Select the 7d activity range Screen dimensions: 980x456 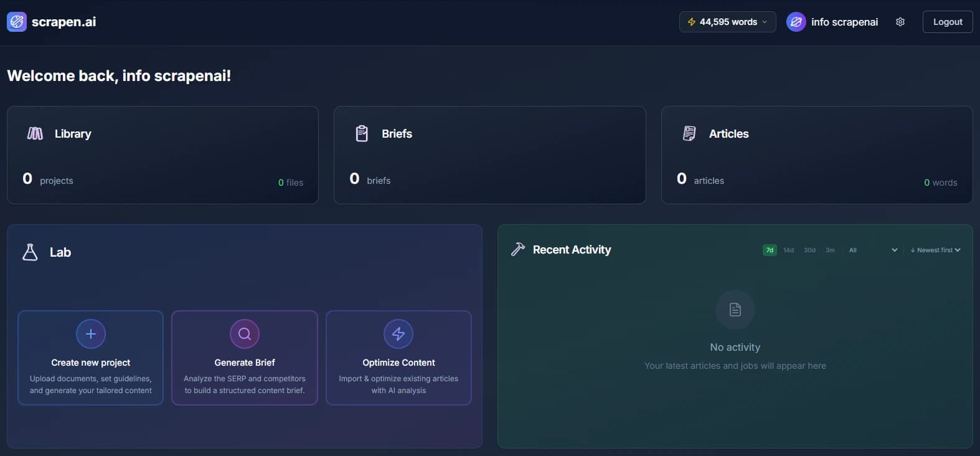770,250
